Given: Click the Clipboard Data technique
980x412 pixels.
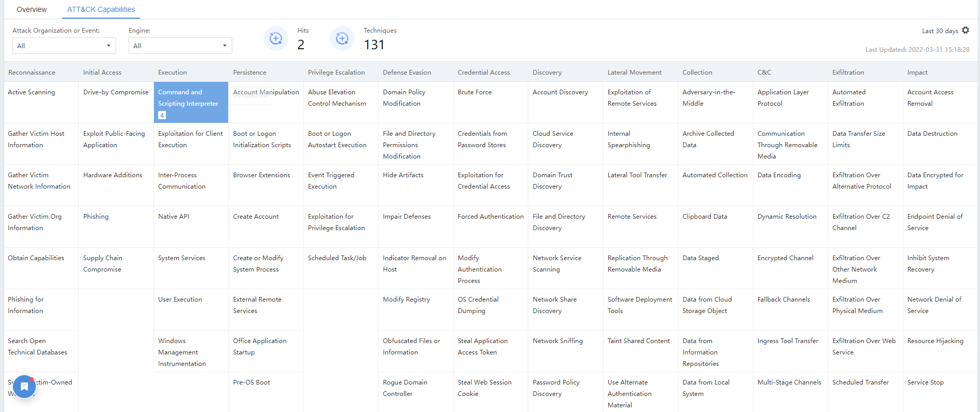Looking at the screenshot, I should coord(705,217).
